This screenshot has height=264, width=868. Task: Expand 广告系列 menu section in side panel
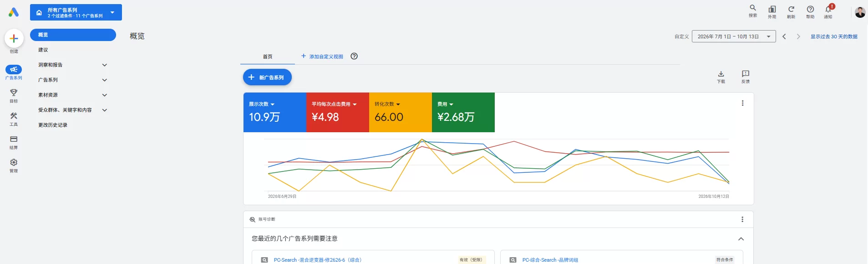[x=104, y=80]
